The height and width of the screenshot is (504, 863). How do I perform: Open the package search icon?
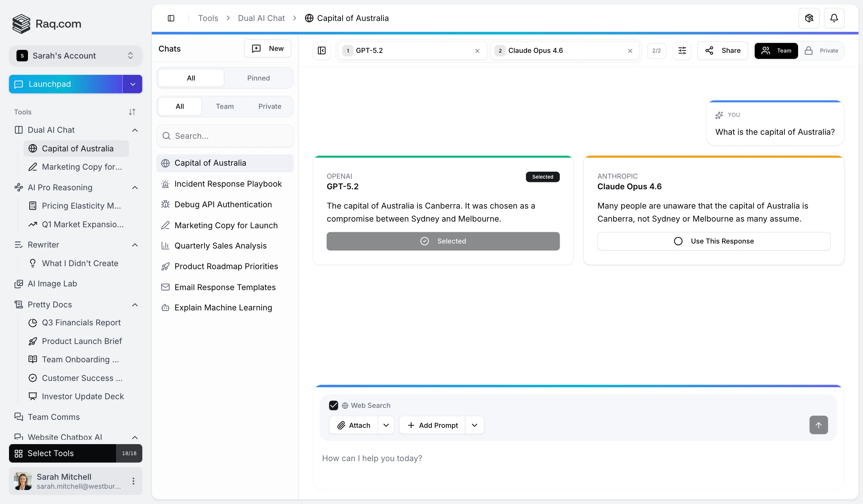tap(809, 18)
